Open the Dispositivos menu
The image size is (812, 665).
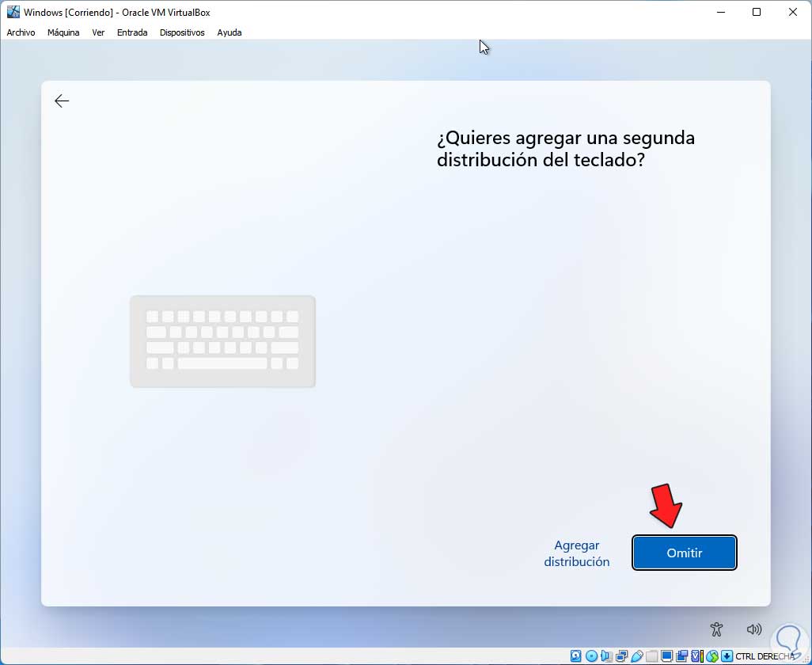click(182, 32)
